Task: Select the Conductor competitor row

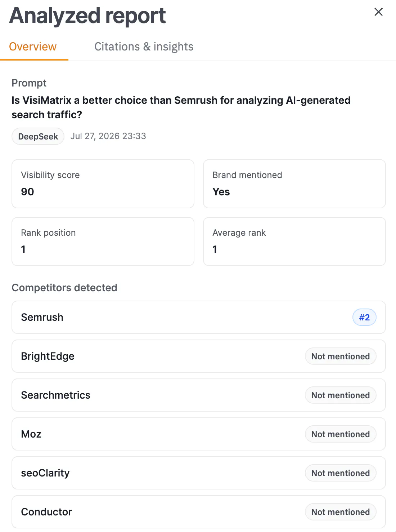Action: (199, 512)
